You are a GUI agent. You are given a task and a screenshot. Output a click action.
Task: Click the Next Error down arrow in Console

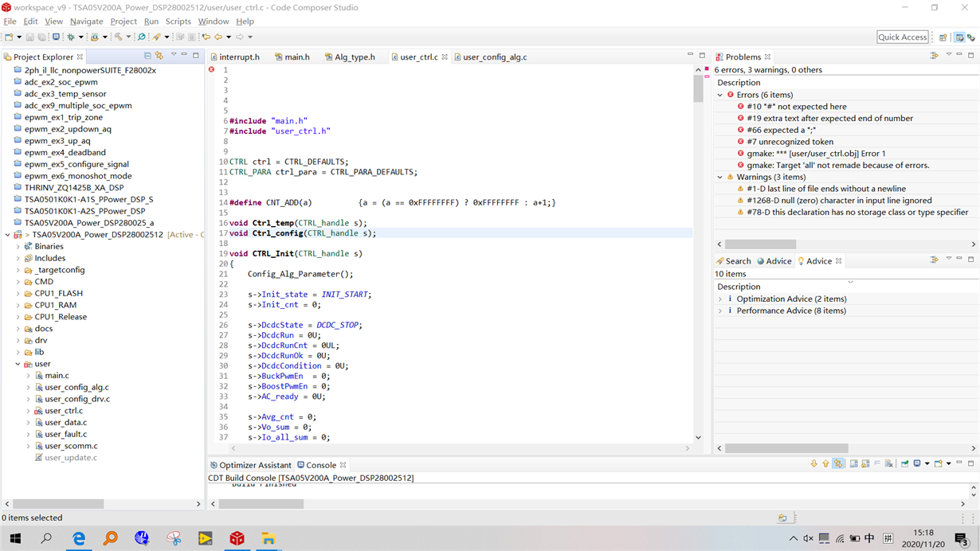click(813, 463)
